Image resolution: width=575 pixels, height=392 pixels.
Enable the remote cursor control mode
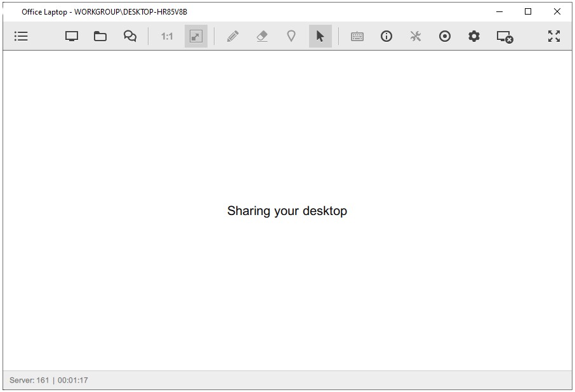pos(321,36)
